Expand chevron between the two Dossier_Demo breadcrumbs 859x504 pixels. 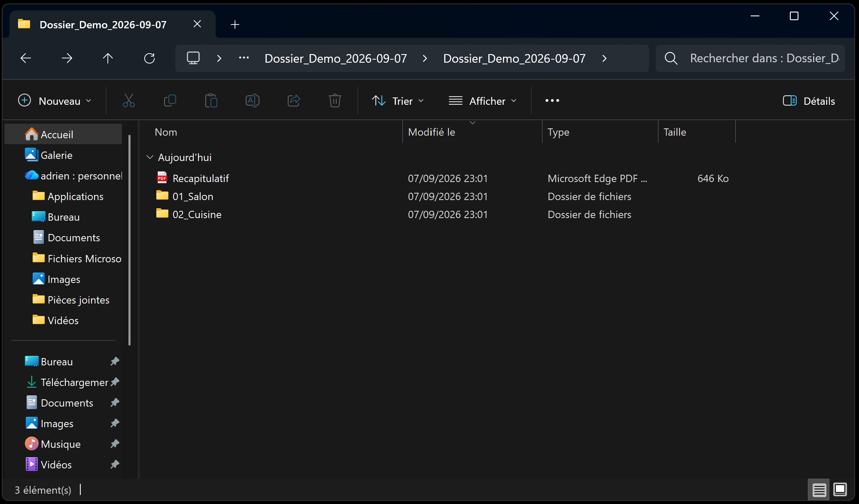pyautogui.click(x=425, y=58)
